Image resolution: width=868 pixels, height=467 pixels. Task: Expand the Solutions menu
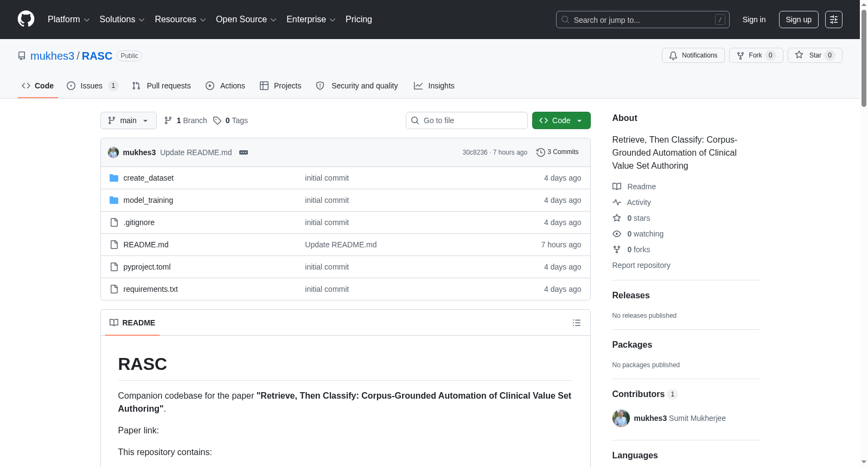tap(122, 20)
